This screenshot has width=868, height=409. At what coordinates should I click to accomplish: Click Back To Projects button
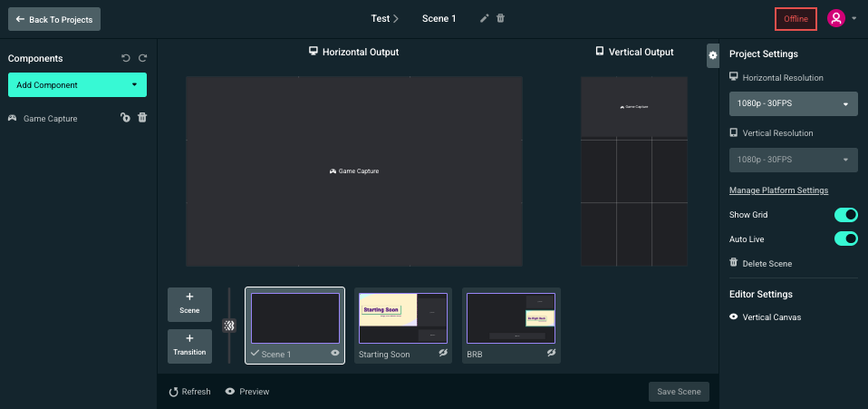(x=54, y=19)
